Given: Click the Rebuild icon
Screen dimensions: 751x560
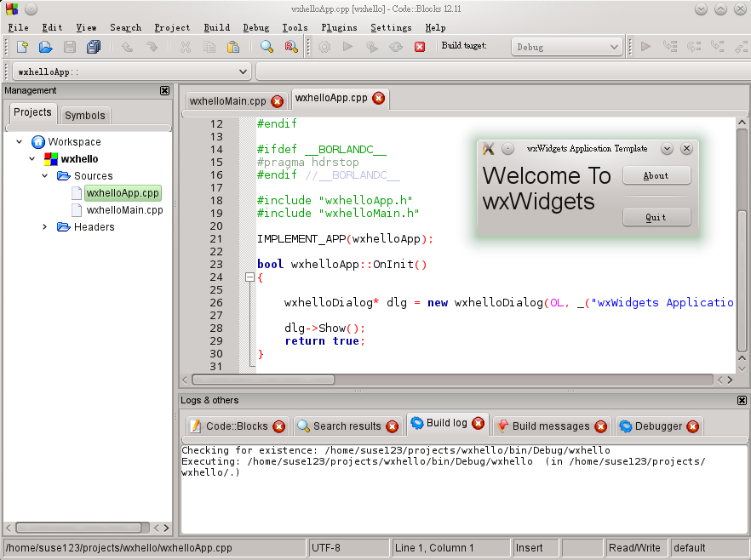Looking at the screenshot, I should point(396,47).
